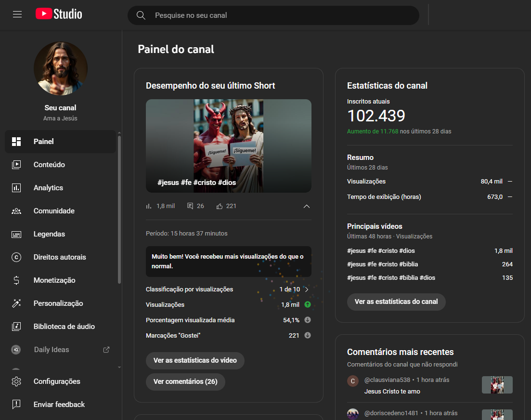Click the Monetização dollar icon
The image size is (531, 420).
tap(16, 280)
